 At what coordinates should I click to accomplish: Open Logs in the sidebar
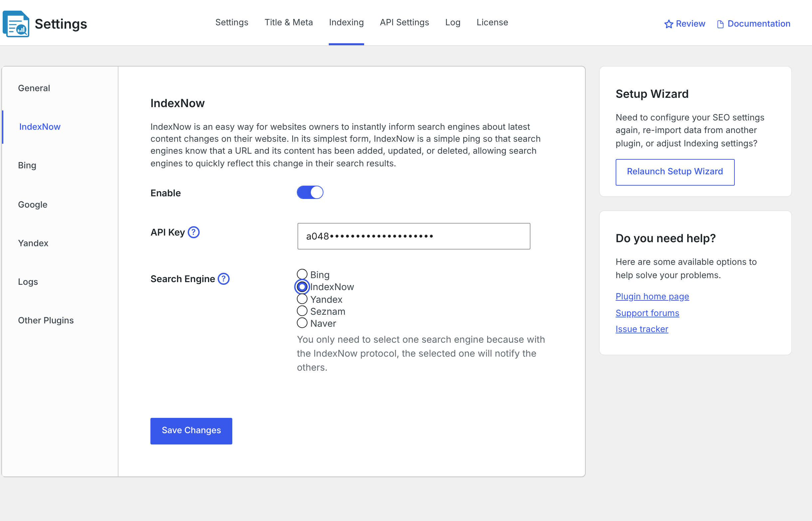(x=28, y=282)
